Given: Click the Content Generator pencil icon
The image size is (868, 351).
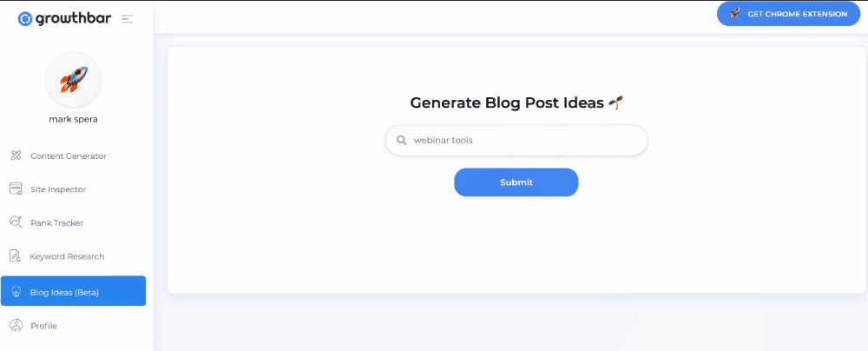Looking at the screenshot, I should click(16, 156).
